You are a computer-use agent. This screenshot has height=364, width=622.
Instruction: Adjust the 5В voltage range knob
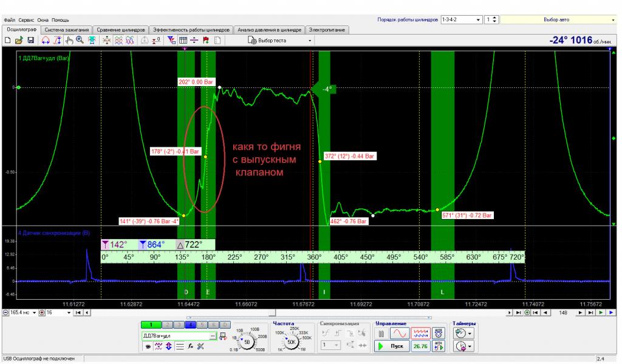(x=247, y=342)
